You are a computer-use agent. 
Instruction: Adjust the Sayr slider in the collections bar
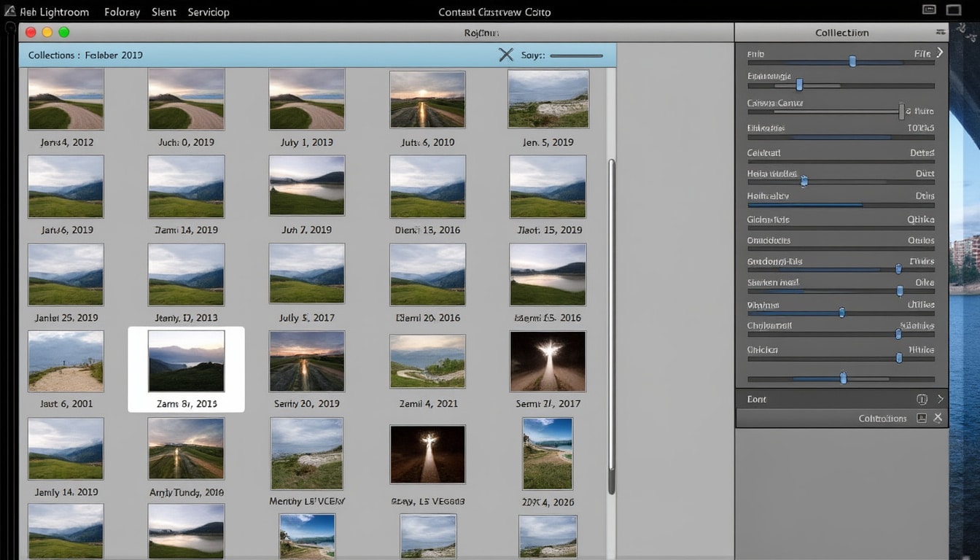(x=576, y=55)
